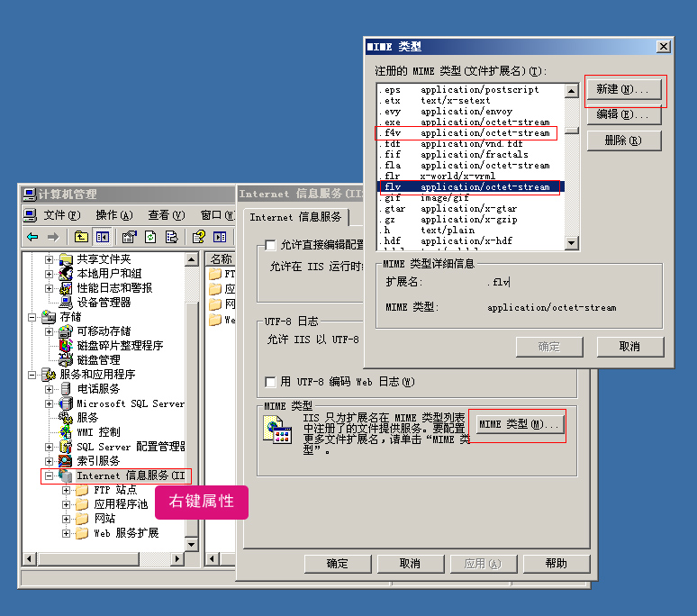Expand the FTP 站点 tree node
Viewport: 697px width, 616px height.
[x=66, y=490]
